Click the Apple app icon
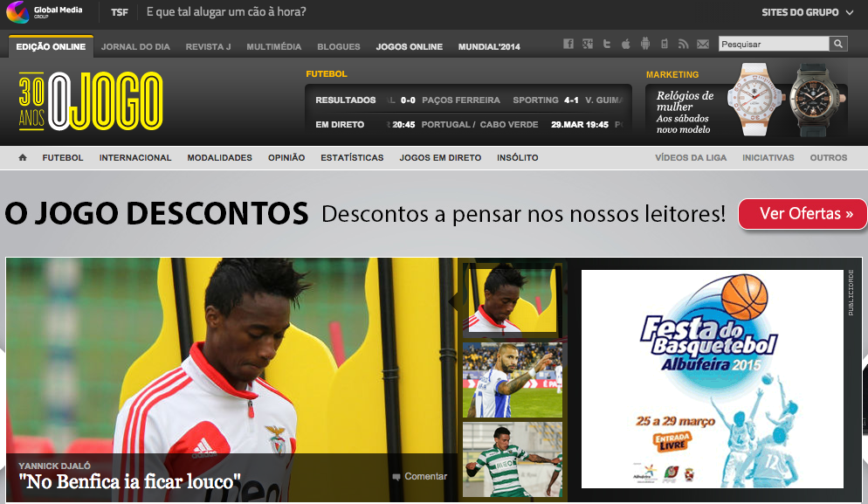868x504 pixels. pyautogui.click(x=626, y=45)
